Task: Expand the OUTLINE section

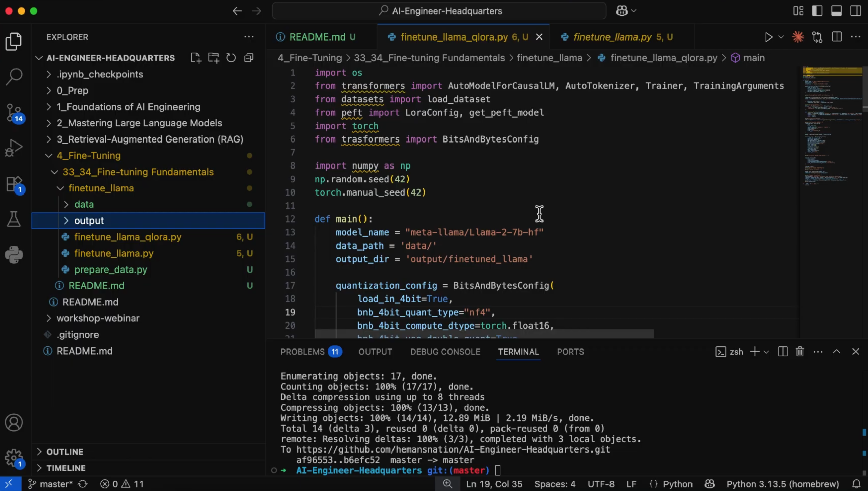Action: [x=64, y=451]
